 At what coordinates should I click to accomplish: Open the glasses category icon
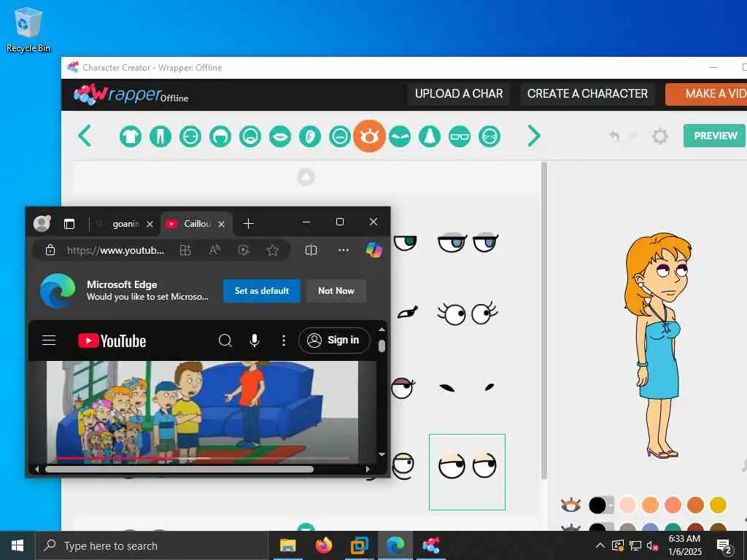pyautogui.click(x=460, y=136)
